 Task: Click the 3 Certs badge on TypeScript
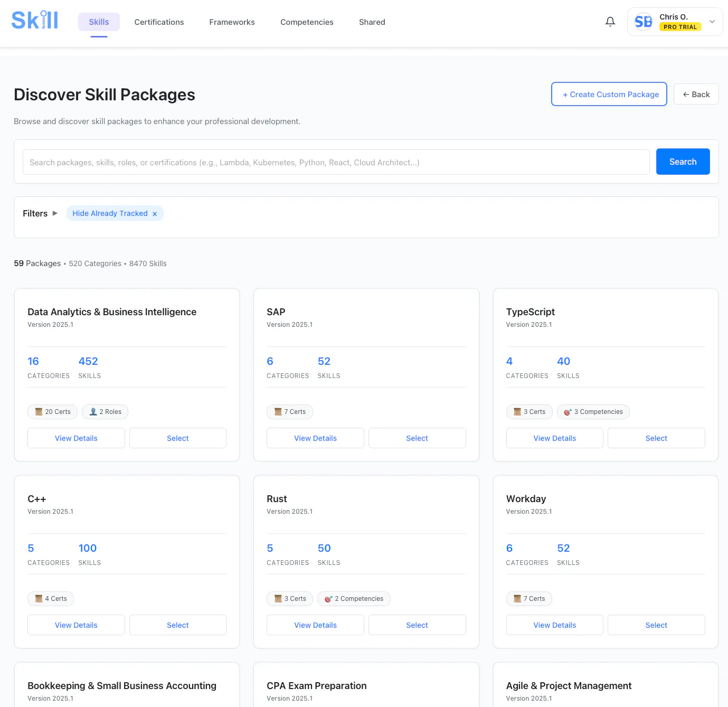pos(530,412)
